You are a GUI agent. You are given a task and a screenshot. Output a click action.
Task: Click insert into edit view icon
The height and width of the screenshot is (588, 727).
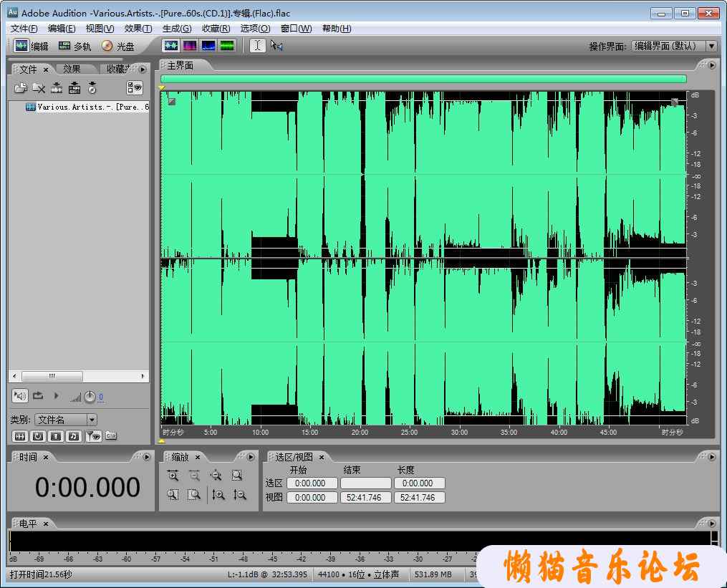pyautogui.click(x=57, y=87)
